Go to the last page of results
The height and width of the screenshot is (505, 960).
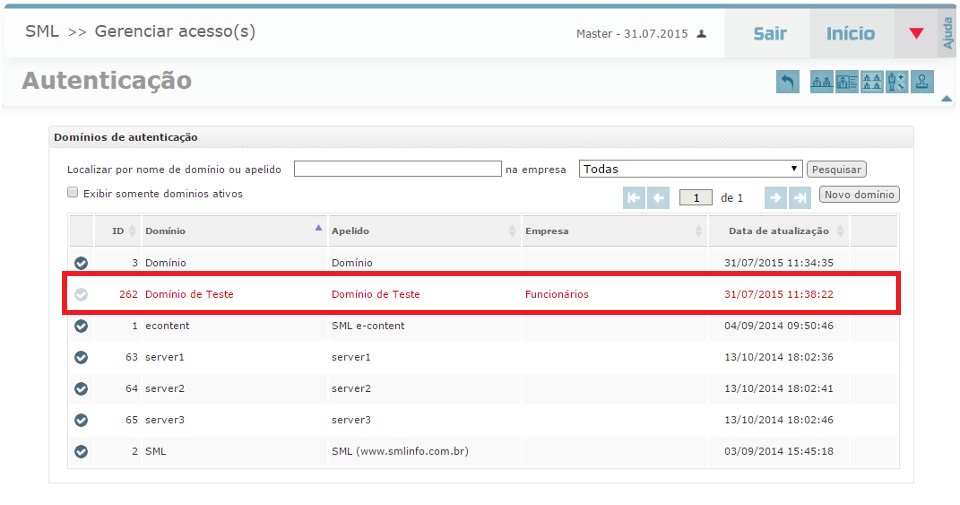[x=800, y=198]
